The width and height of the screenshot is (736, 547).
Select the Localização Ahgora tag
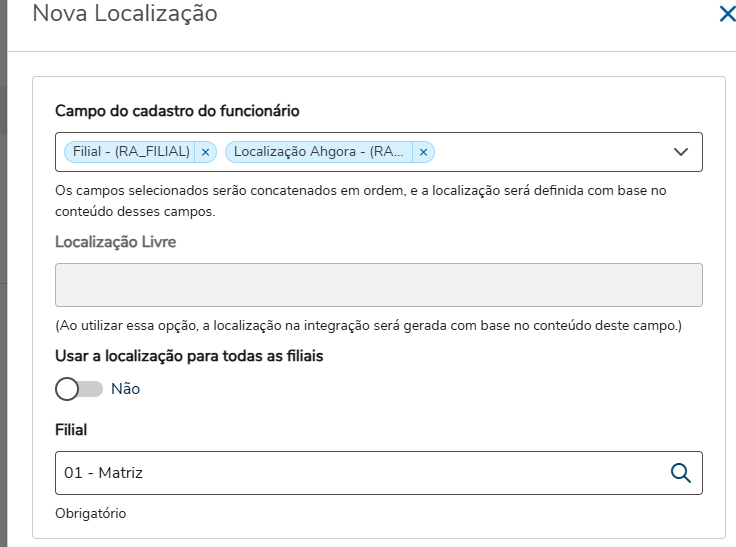320,152
